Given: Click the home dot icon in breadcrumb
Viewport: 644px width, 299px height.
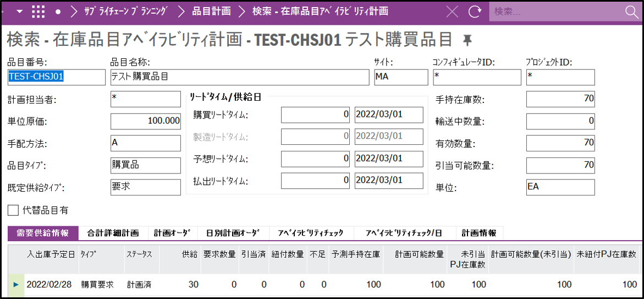Looking at the screenshot, I should coord(58,12).
